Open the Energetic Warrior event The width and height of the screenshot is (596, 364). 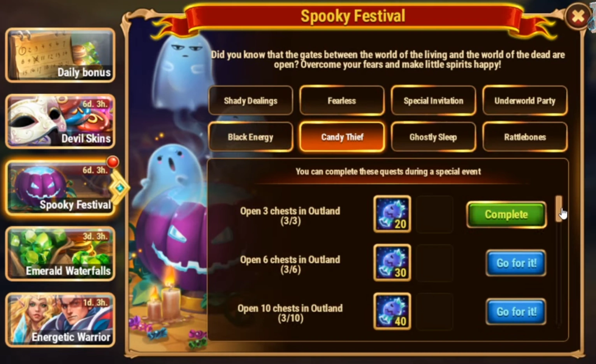tap(60, 320)
